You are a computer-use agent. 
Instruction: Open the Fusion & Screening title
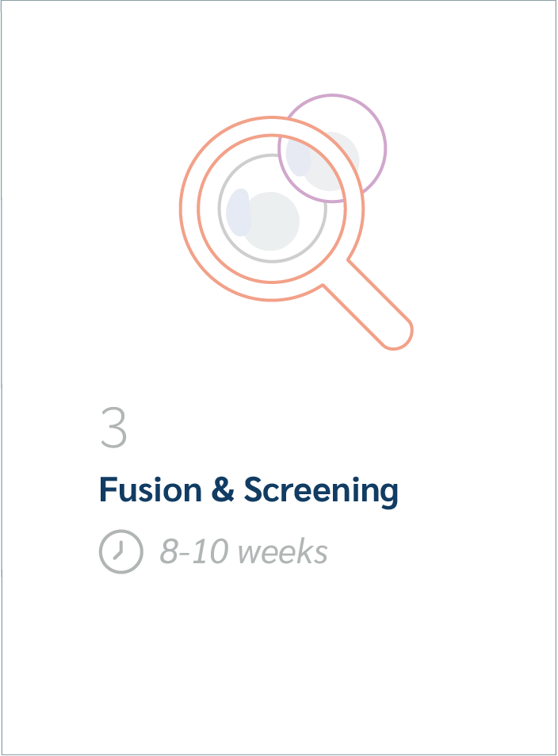[x=249, y=491]
